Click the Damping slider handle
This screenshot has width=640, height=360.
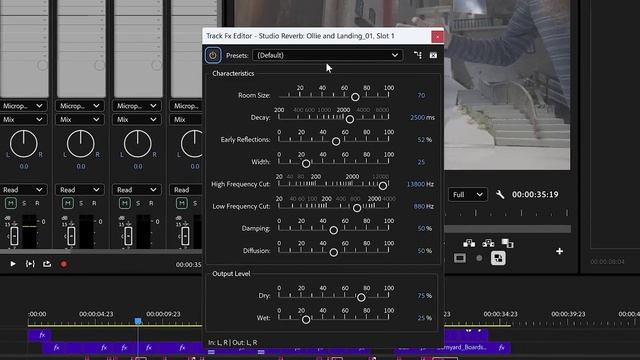333,230
